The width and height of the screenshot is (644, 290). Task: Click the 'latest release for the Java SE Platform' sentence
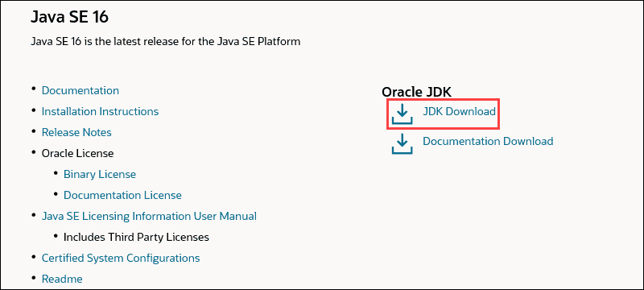tap(166, 42)
